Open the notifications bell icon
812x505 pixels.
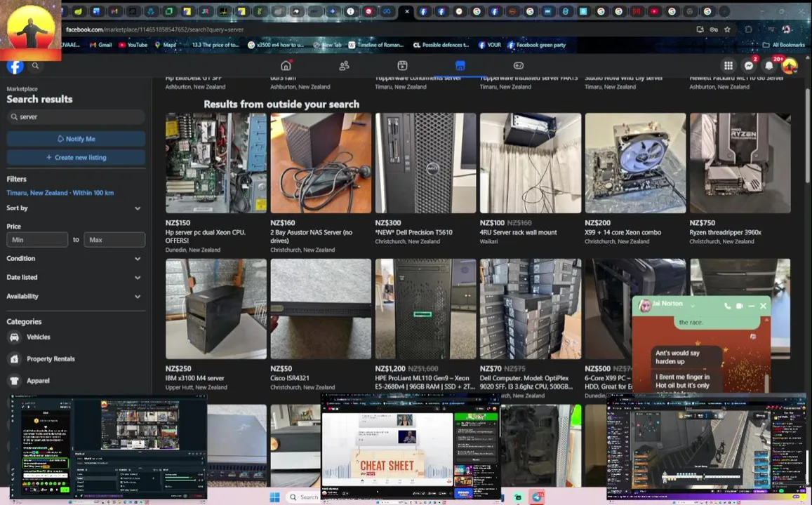click(769, 65)
